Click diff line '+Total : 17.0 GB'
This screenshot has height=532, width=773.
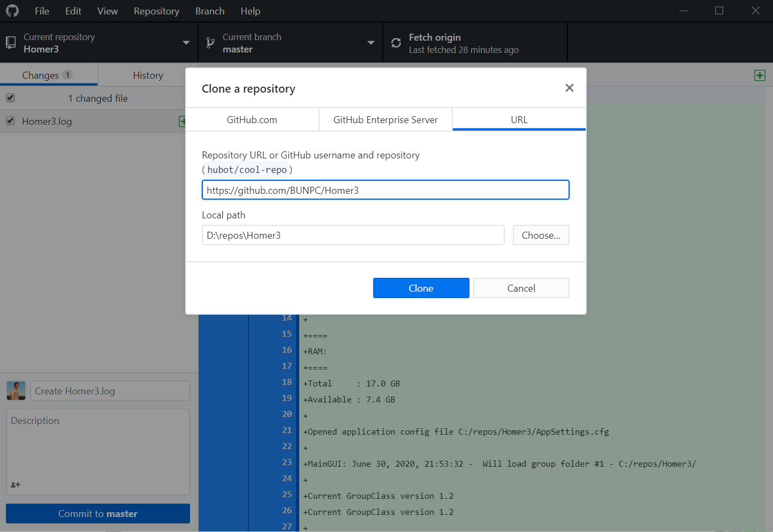(x=352, y=384)
